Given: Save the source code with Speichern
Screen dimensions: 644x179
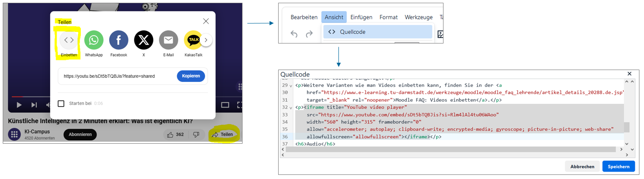Looking at the screenshot, I should 618,167.
